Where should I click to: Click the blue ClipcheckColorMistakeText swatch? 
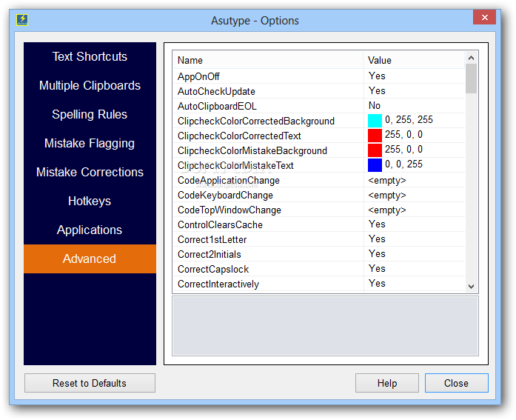[375, 165]
